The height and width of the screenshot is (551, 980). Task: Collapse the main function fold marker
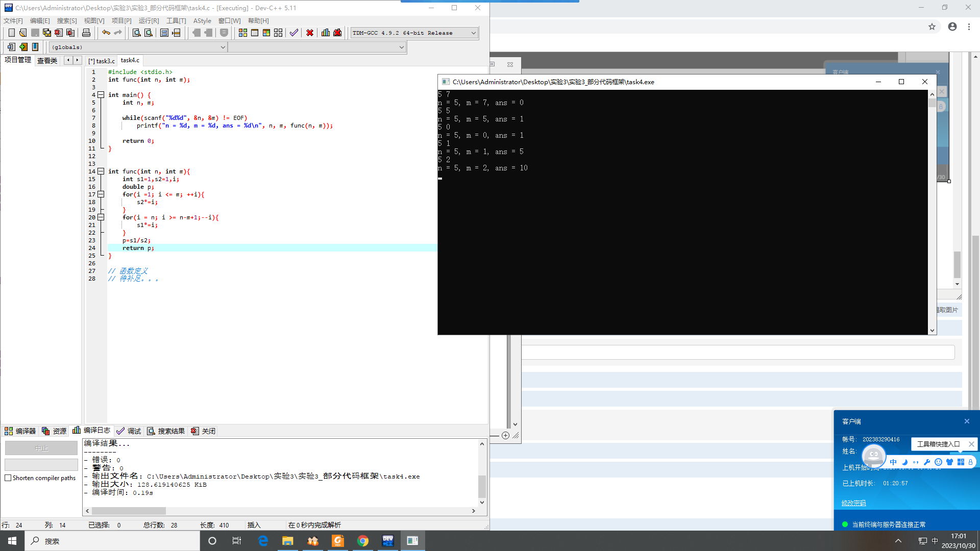coord(101,95)
